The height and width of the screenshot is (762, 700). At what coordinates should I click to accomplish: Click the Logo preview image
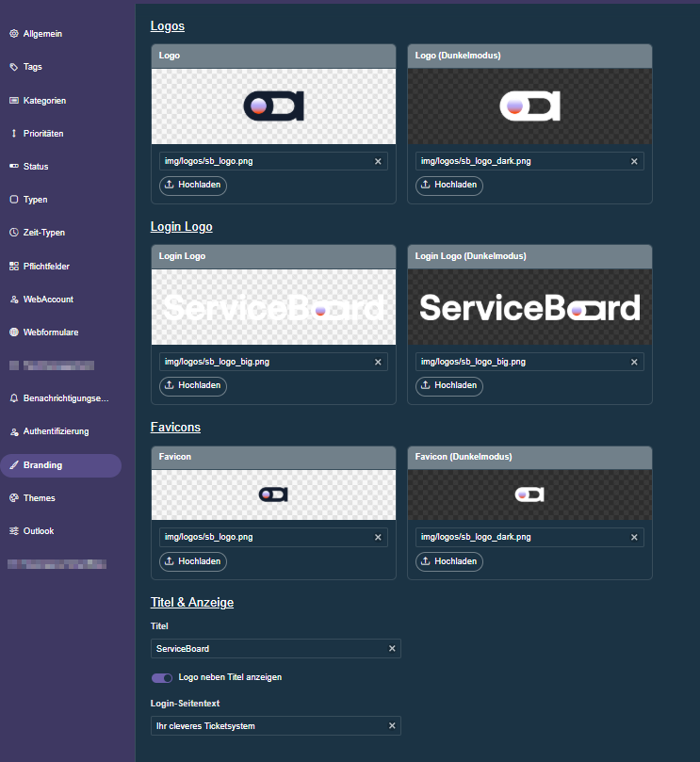[273, 105]
